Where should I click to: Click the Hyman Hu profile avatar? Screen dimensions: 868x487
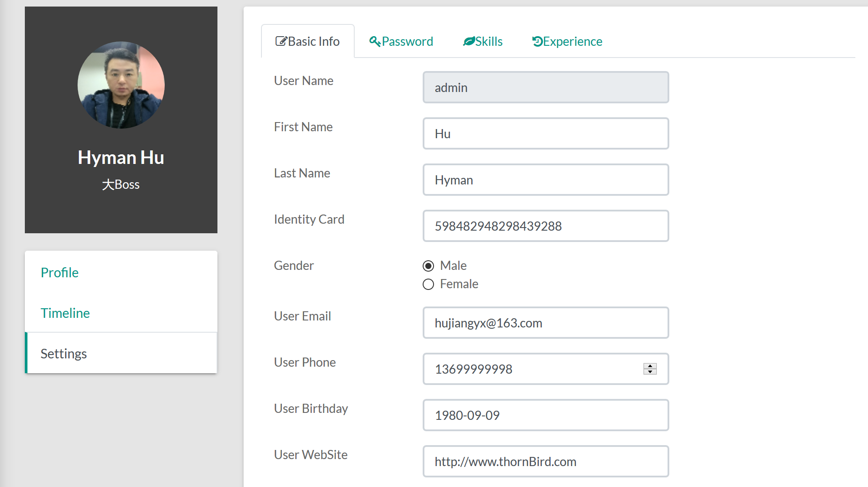click(x=121, y=85)
